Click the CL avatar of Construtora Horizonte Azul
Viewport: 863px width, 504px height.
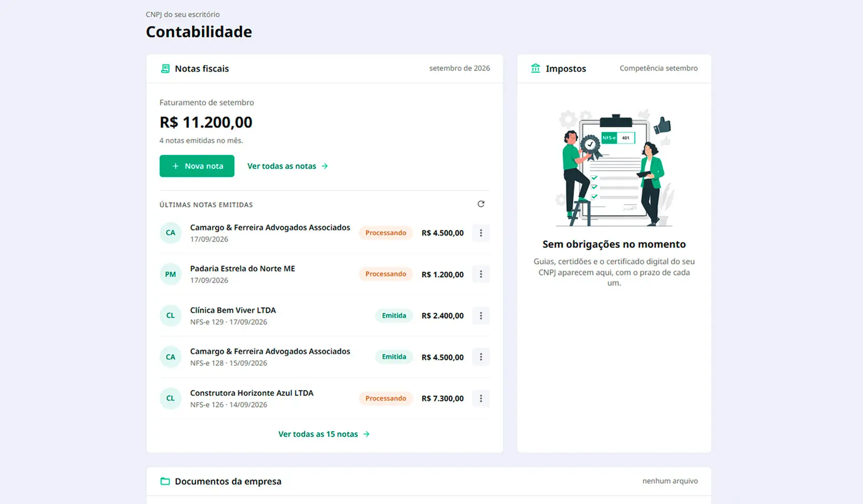pos(171,399)
